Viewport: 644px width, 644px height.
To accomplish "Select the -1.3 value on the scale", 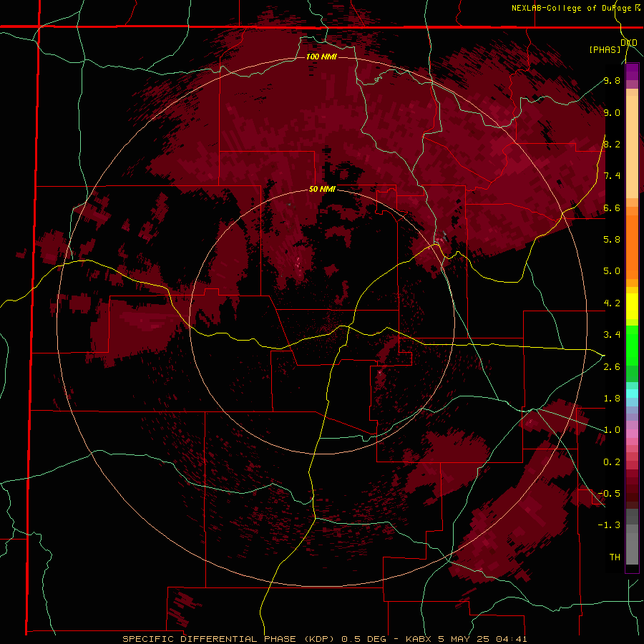I will (x=610, y=525).
